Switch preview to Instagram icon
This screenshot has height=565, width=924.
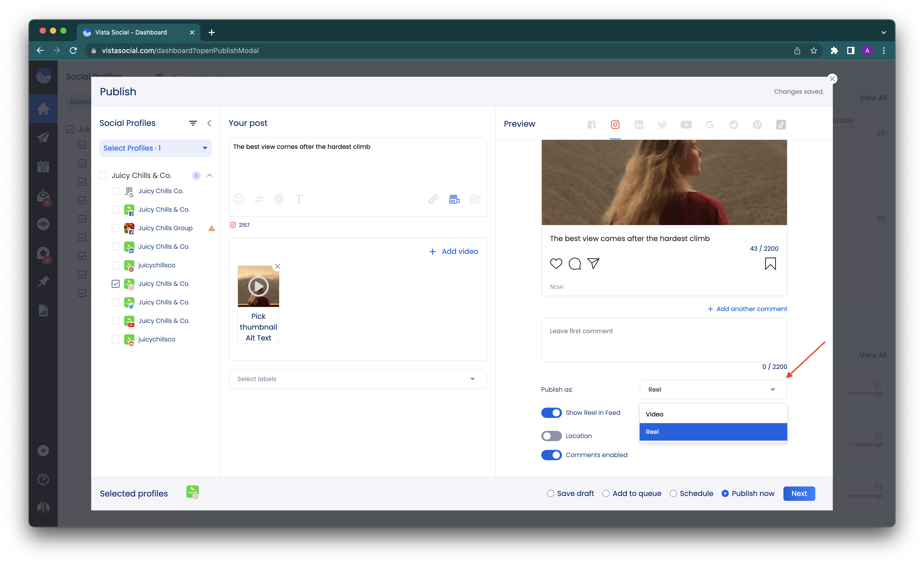tap(615, 125)
